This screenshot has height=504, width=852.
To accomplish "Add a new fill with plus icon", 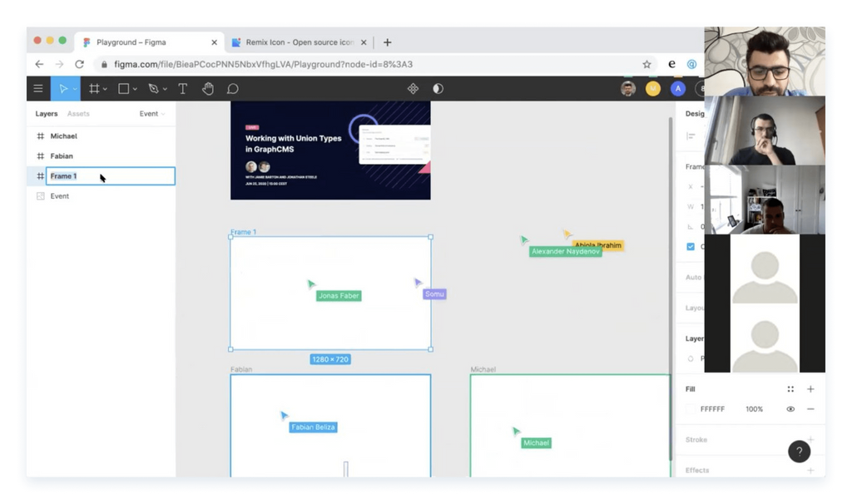I will 810,389.
